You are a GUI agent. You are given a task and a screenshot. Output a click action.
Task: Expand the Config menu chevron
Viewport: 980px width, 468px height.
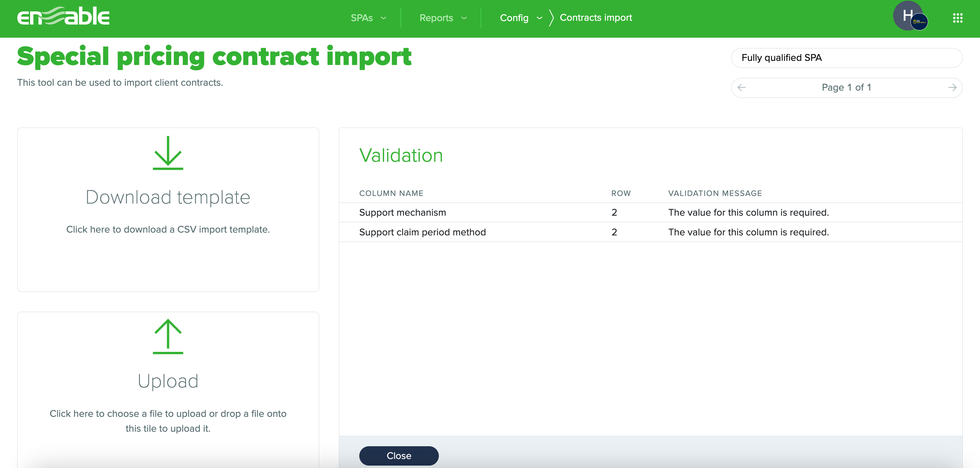[539, 18]
